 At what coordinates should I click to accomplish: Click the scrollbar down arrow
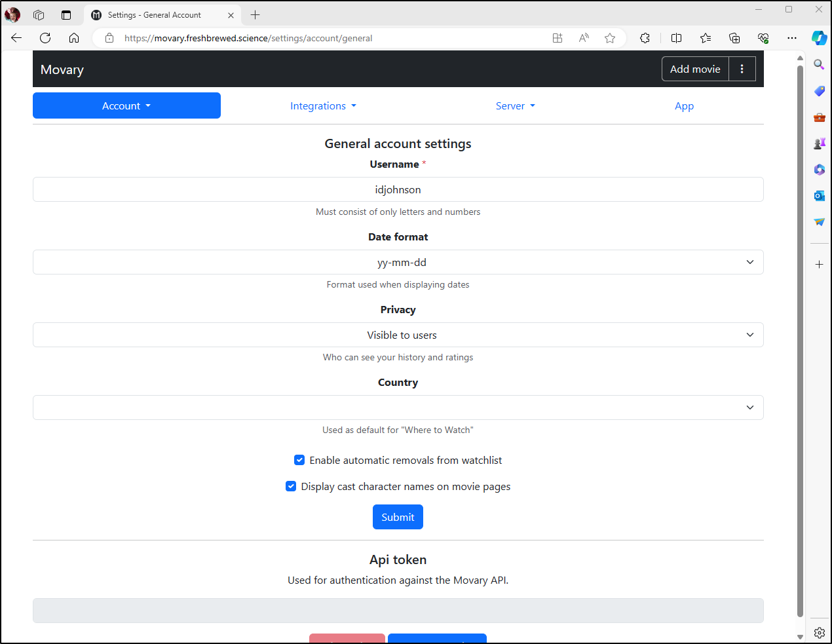[800, 636]
